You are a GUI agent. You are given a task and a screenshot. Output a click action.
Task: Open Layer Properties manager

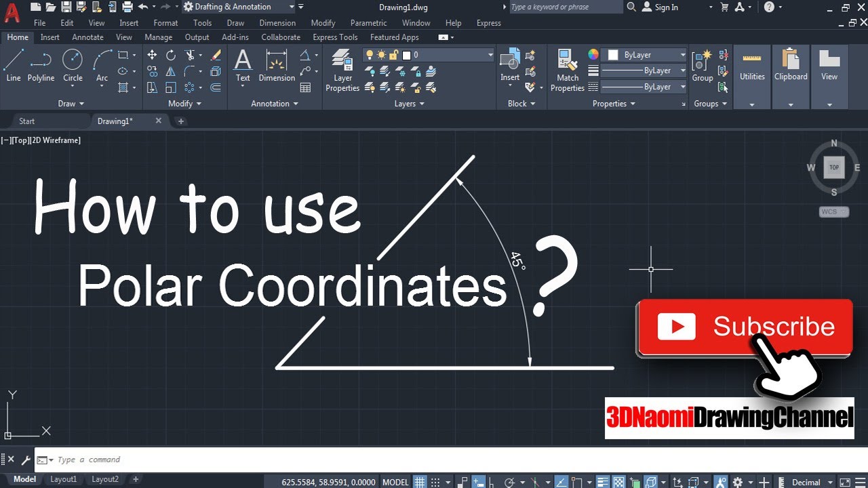point(342,71)
